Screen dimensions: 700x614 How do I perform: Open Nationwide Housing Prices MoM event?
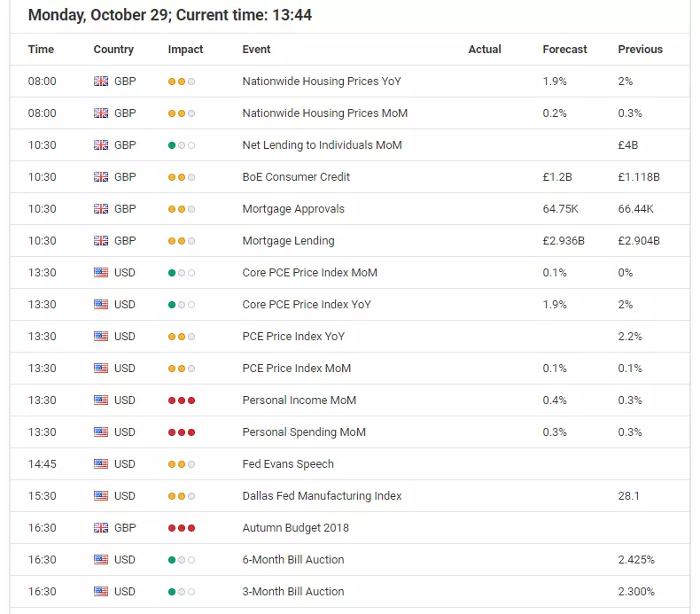coord(325,113)
